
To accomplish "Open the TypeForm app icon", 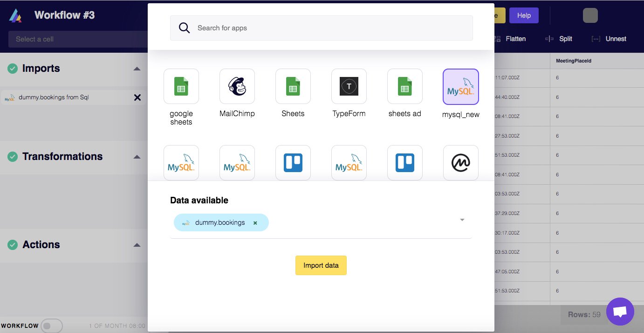I will (x=349, y=86).
